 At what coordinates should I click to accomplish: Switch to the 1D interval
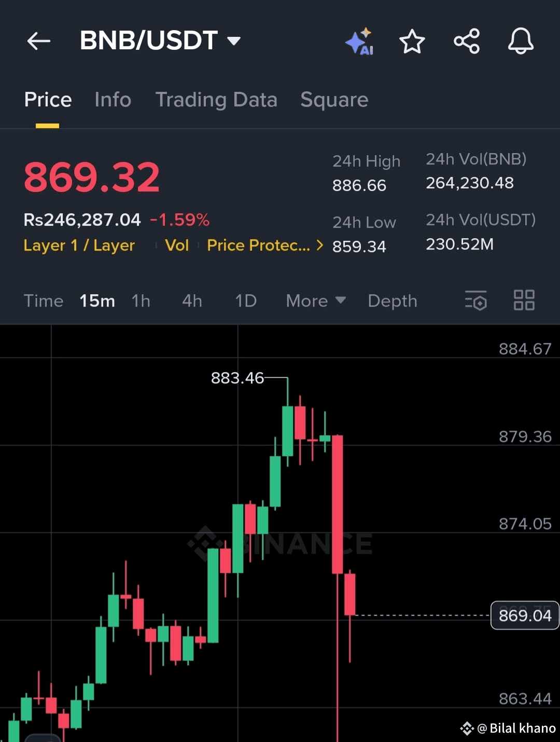coord(246,301)
